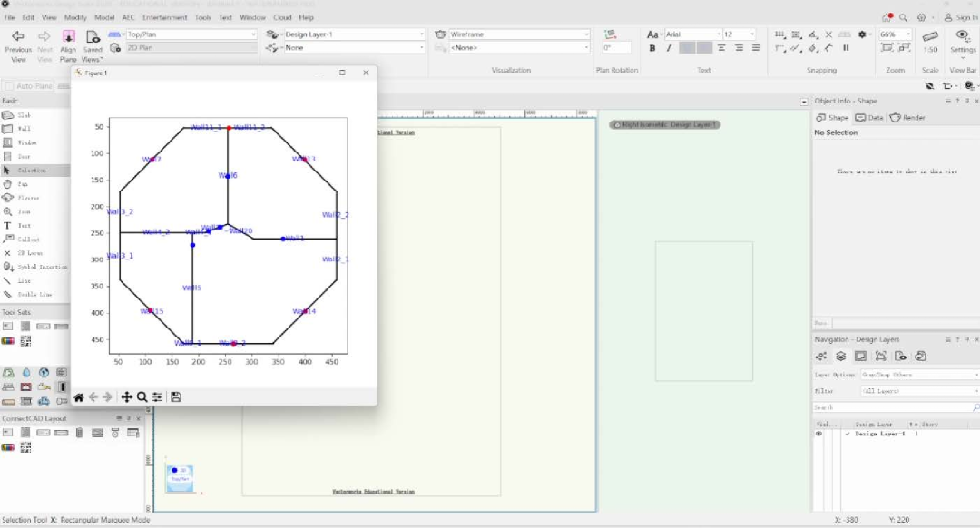The height and width of the screenshot is (528, 980).
Task: Open the AEC menu
Action: point(129,17)
